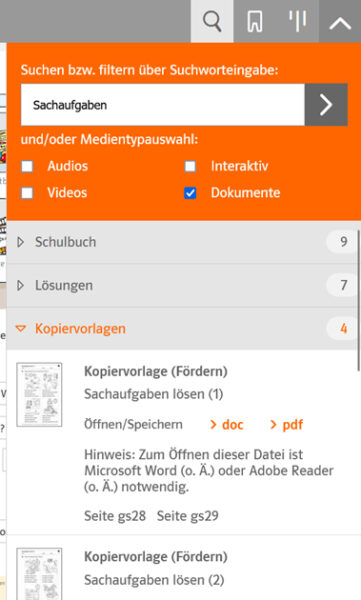Focus the Sachaufgaben search field
Image resolution: width=361 pixels, height=600 pixels.
point(163,105)
